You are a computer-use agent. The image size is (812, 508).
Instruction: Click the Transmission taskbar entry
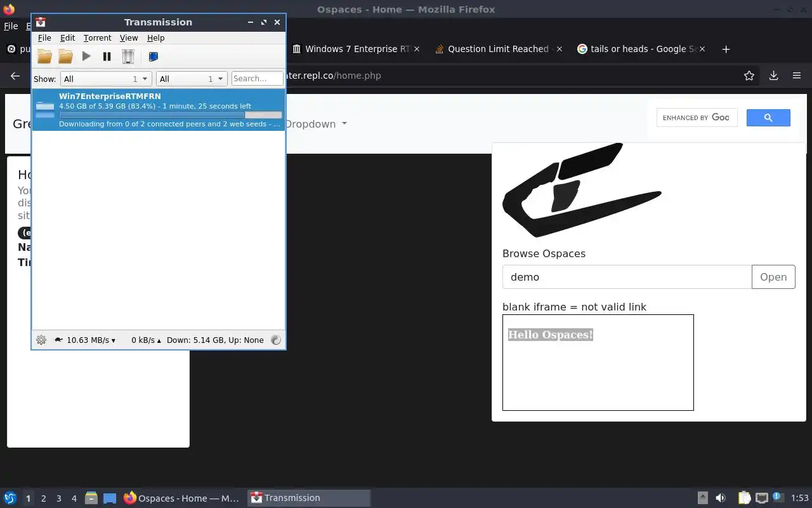point(308,498)
